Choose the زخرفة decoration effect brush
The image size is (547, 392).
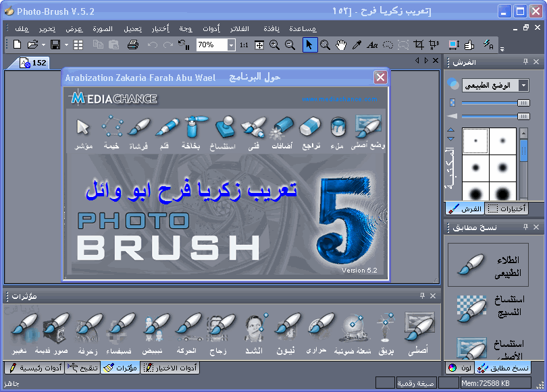coord(88,333)
